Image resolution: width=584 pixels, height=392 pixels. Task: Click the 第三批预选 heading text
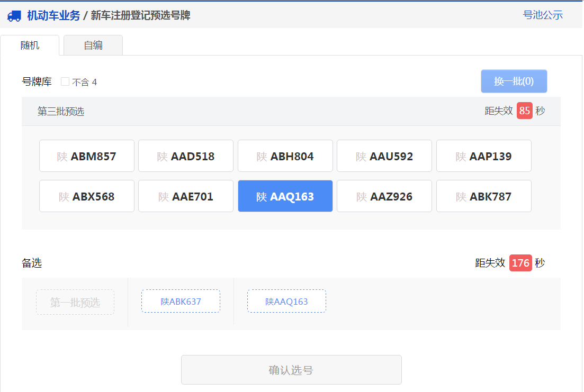tap(61, 111)
